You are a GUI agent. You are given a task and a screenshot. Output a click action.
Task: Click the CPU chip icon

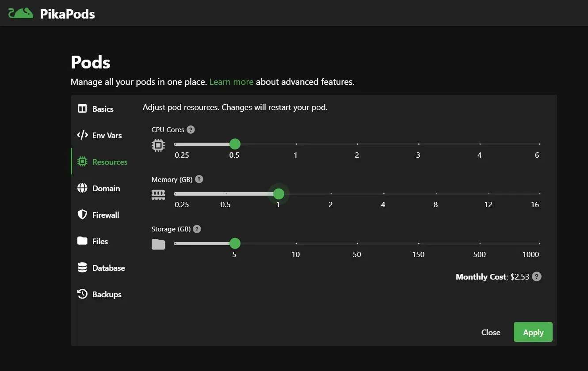[158, 145]
